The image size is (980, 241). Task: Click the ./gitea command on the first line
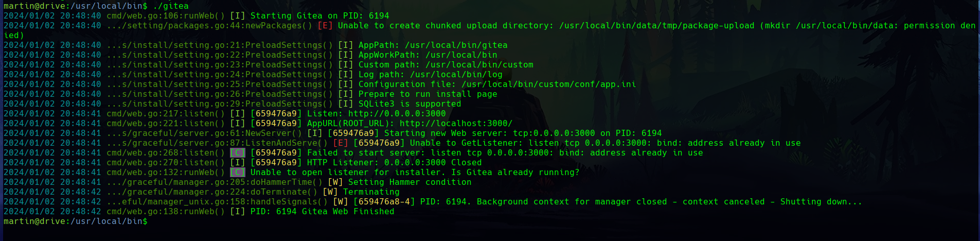click(x=171, y=6)
